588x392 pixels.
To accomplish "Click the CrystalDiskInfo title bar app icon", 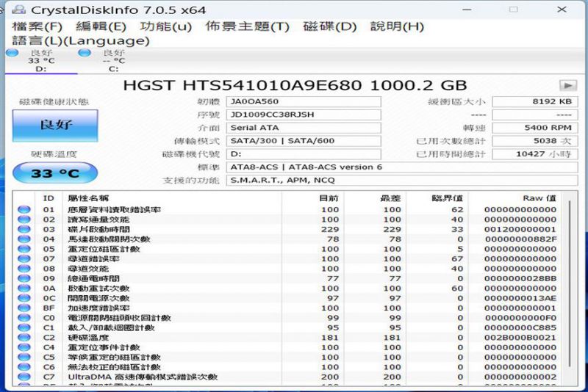I will 18,10.
